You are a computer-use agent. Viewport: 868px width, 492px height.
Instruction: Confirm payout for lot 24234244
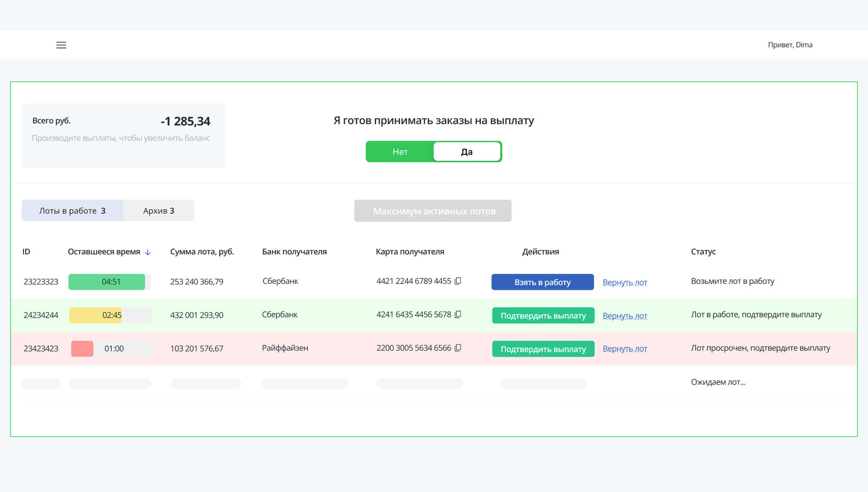pyautogui.click(x=543, y=315)
